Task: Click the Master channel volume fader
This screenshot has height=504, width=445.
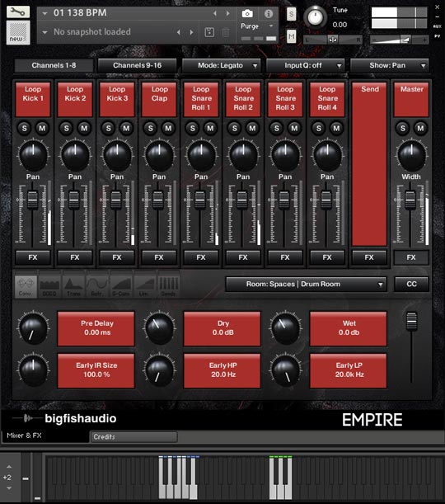Action: point(410,200)
